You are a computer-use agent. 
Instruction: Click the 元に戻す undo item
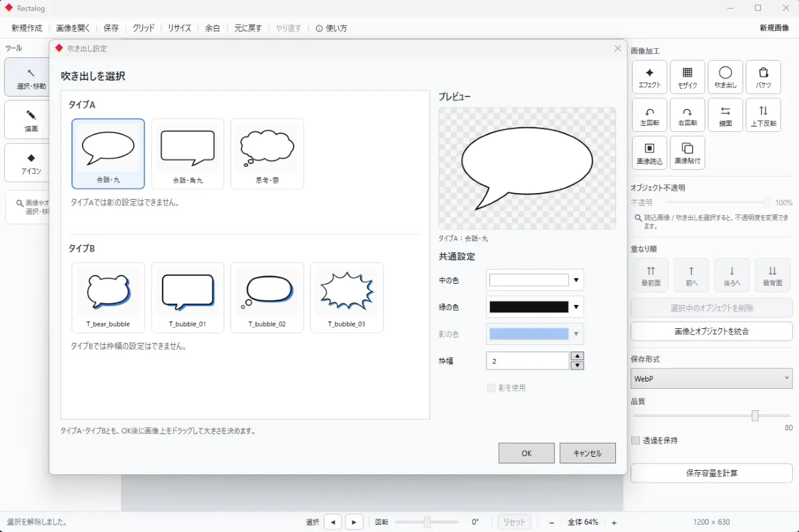pos(248,28)
